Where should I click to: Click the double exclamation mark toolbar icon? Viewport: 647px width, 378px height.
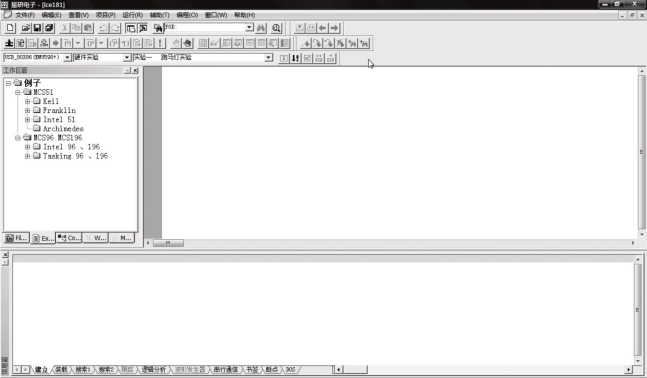[x=295, y=58]
